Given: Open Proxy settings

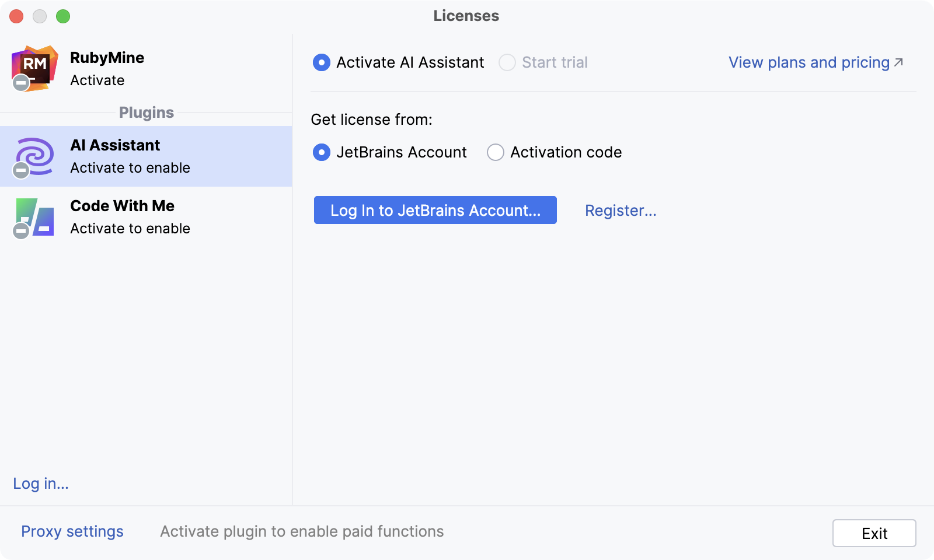Looking at the screenshot, I should (72, 531).
